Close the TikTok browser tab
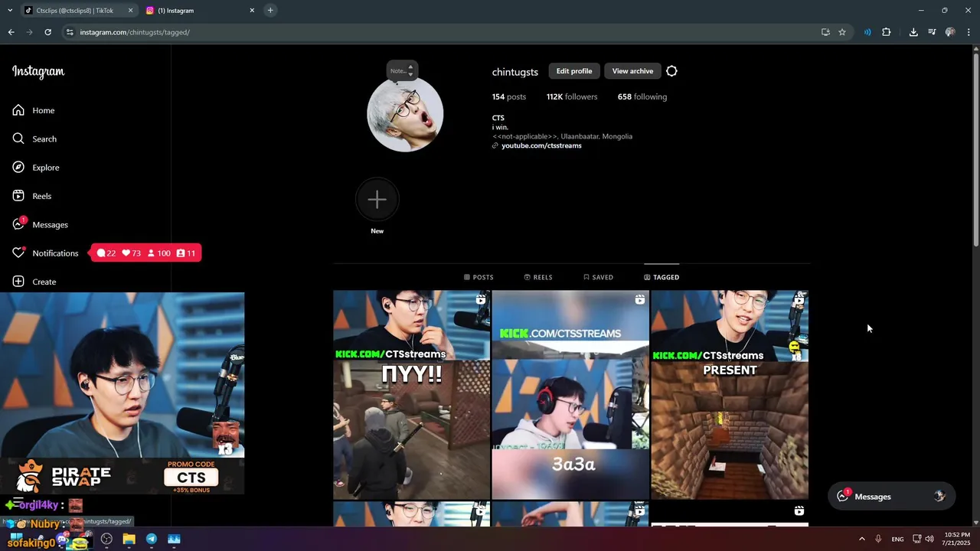The height and width of the screenshot is (551, 980). tap(130, 10)
